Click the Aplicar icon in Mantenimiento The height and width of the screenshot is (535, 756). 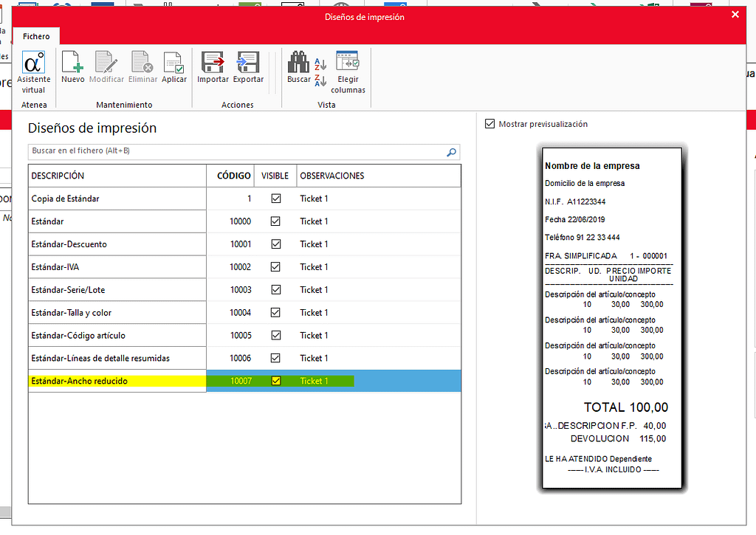coord(174,64)
